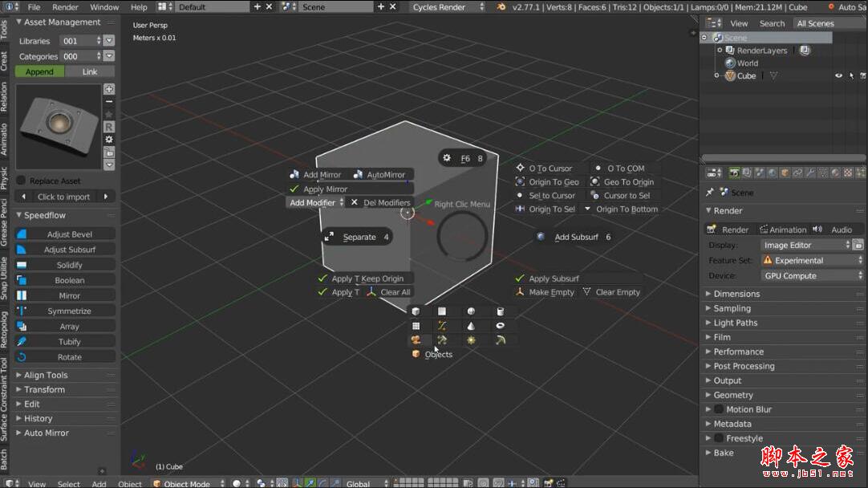The image size is (868, 488).
Task: Click the plus icon beside the asset thumbnail
Action: (109, 89)
